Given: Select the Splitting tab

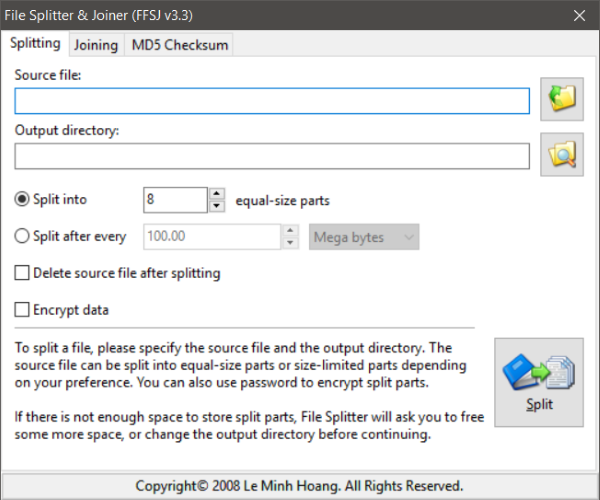Looking at the screenshot, I should (x=35, y=44).
